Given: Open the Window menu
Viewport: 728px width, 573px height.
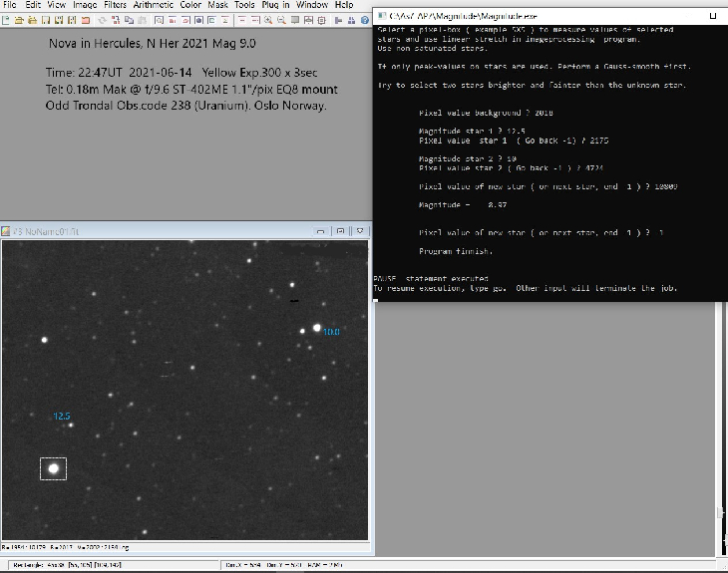Looking at the screenshot, I should click(312, 5).
